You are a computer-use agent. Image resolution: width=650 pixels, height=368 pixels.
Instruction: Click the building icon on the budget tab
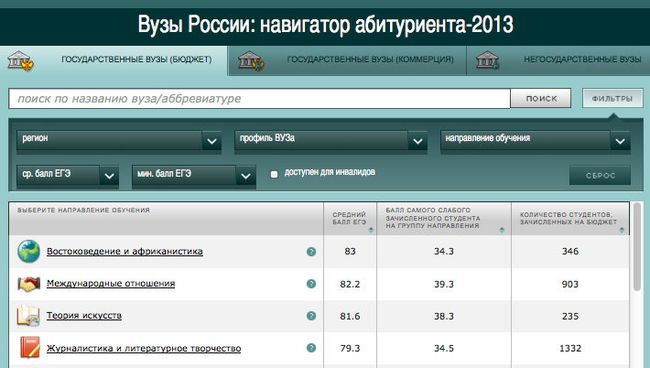(x=20, y=61)
